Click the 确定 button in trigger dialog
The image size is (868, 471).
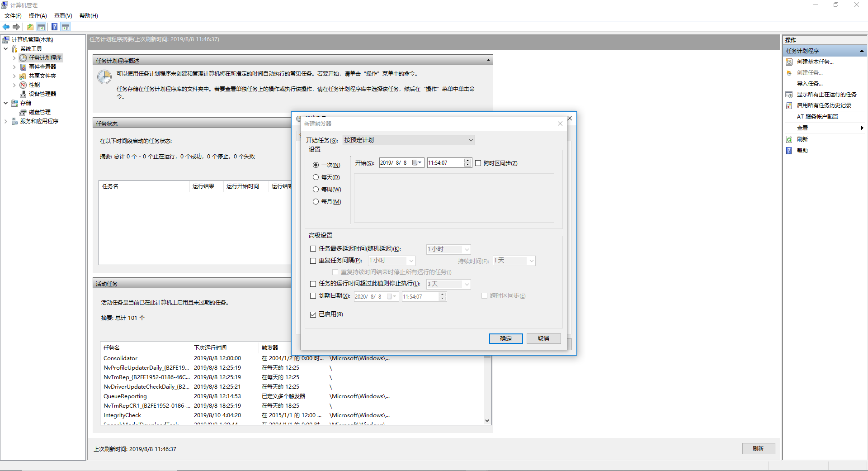(x=506, y=339)
